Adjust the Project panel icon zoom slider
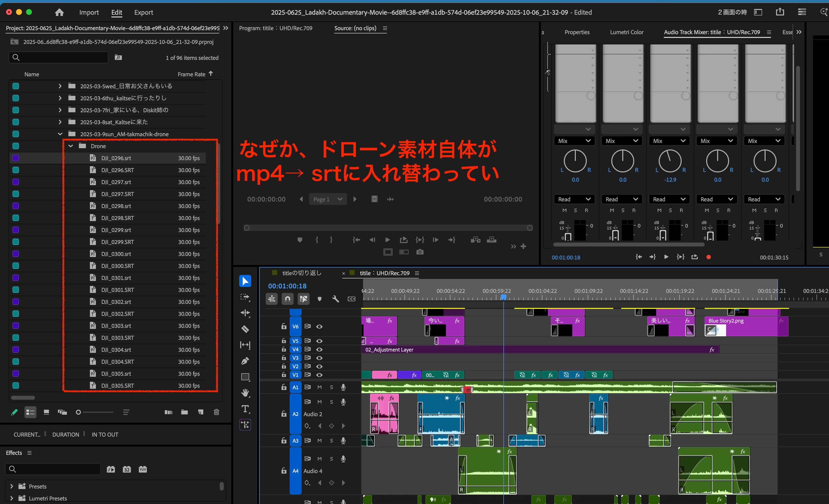This screenshot has width=829, height=504. tap(79, 412)
